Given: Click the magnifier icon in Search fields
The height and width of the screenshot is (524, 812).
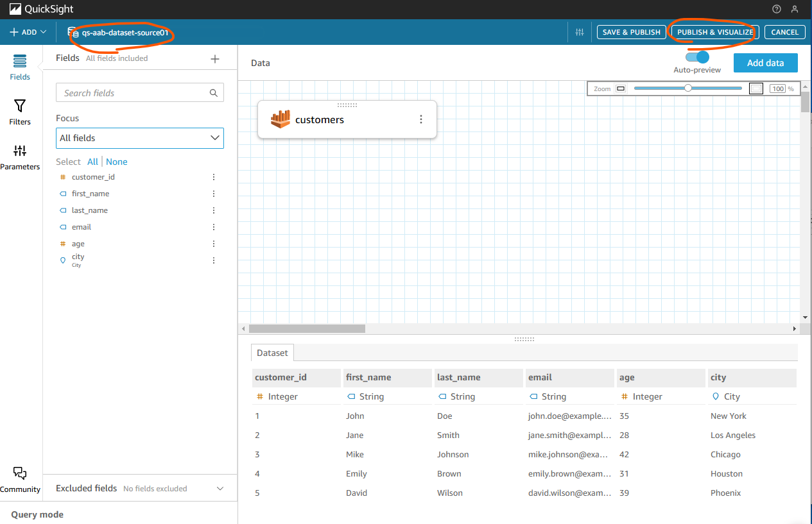Looking at the screenshot, I should (214, 93).
